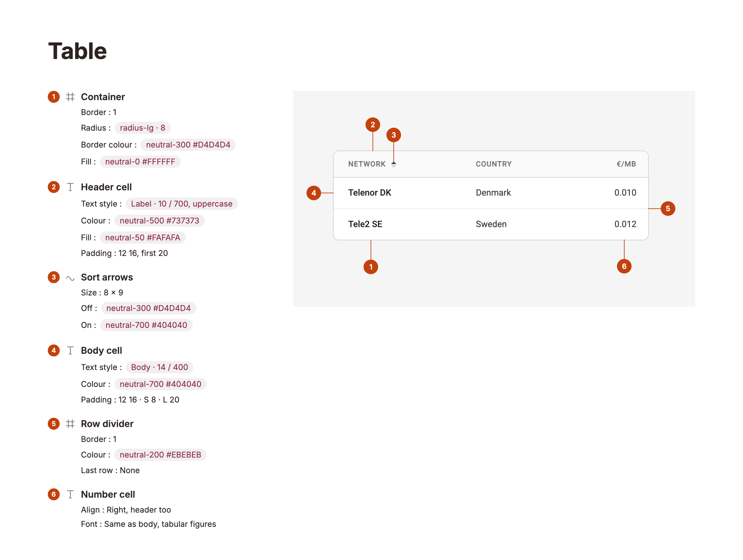
Task: Click the 'Last row : None' line
Action: [x=110, y=471]
